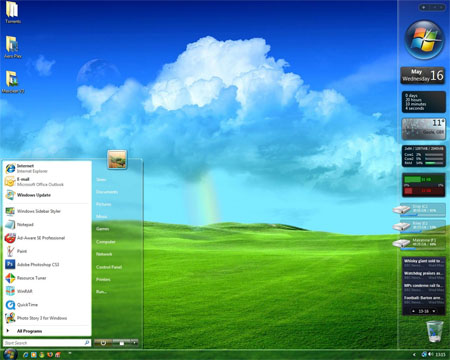Click the second drive usage gadget
Screen dimensions: 450x360
[419, 226]
